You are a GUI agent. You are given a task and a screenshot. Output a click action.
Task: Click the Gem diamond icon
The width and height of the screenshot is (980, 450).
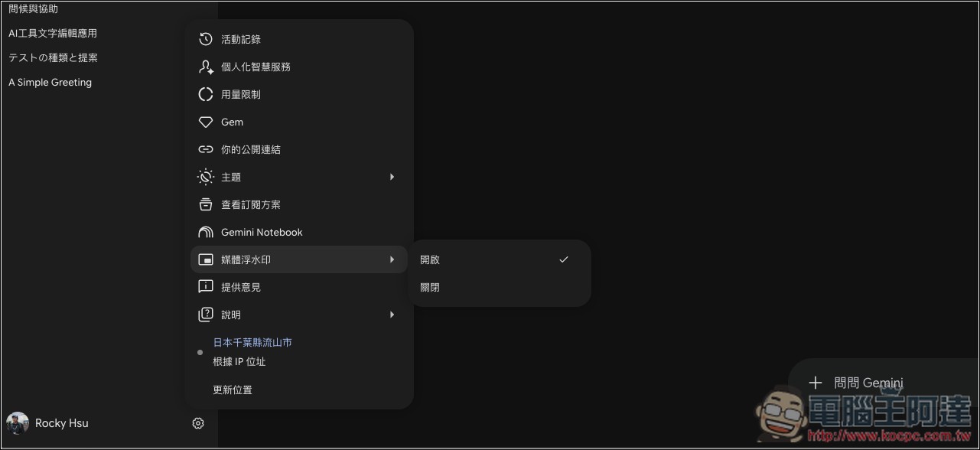pos(206,122)
